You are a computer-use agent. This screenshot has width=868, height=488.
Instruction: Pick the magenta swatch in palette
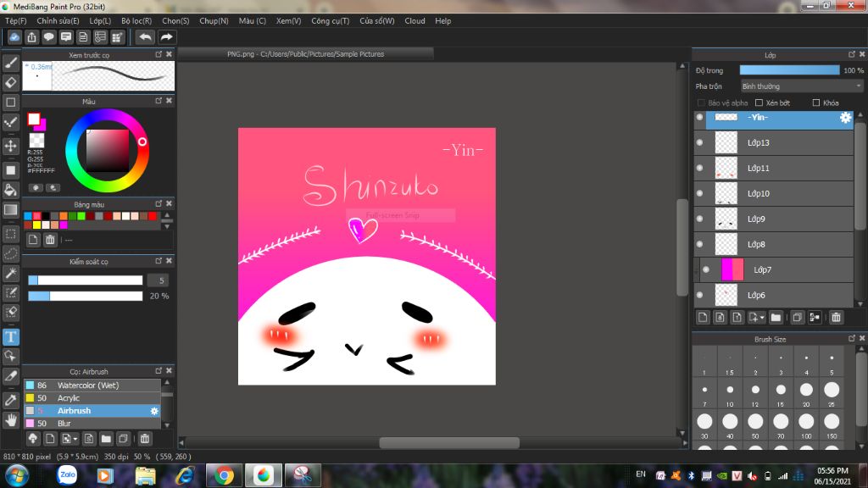64,225
